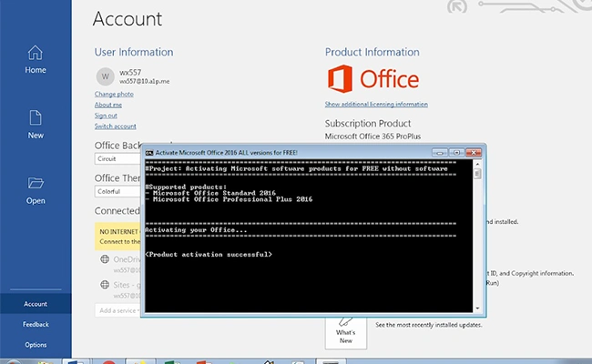592x364 pixels.
Task: Click the 'User Information' heading
Action: pos(134,52)
